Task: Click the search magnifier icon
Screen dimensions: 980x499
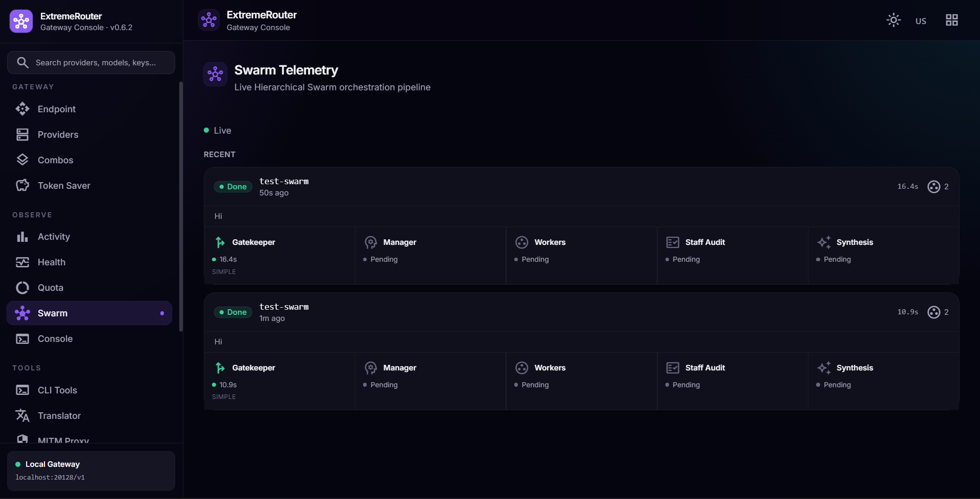Action: [22, 62]
